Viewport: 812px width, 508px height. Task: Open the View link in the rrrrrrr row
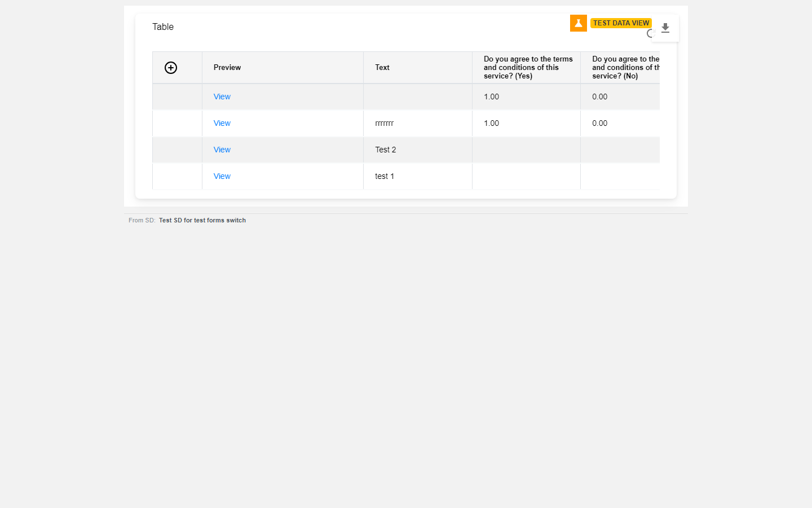[x=222, y=123]
